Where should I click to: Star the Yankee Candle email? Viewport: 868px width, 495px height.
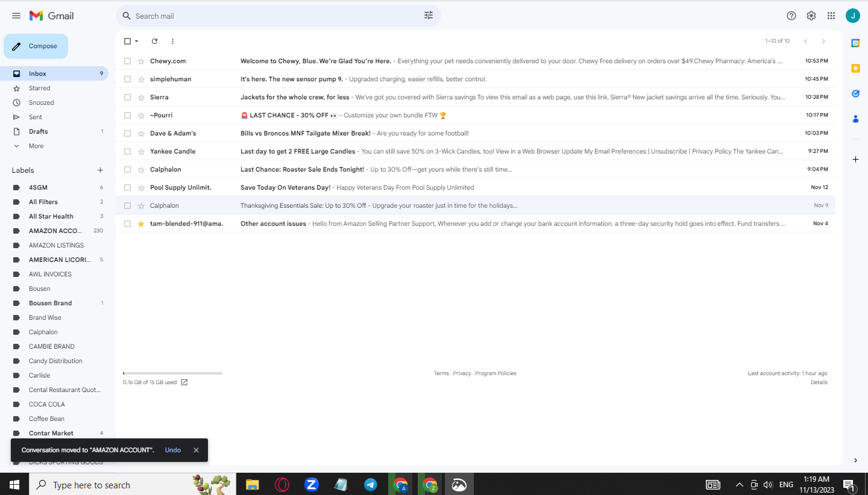pyautogui.click(x=141, y=151)
